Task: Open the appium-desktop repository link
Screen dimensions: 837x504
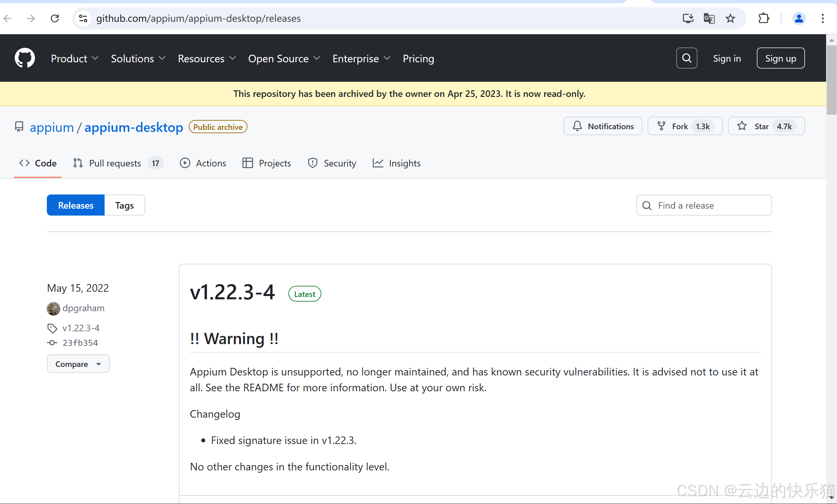Action: 134,127
